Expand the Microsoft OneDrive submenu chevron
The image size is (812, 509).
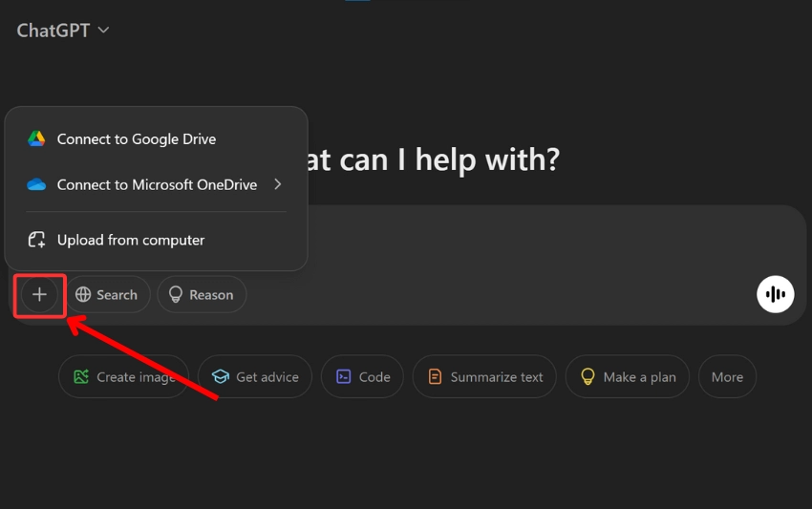point(278,184)
